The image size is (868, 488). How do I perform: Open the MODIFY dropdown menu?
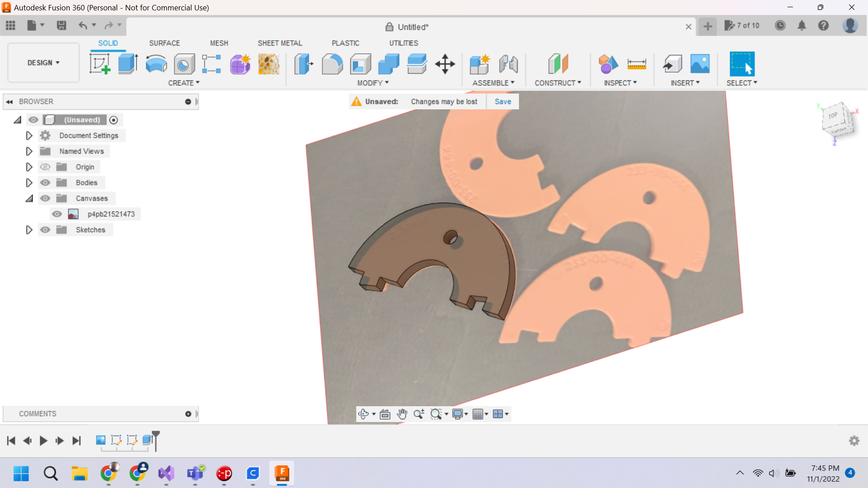(373, 83)
